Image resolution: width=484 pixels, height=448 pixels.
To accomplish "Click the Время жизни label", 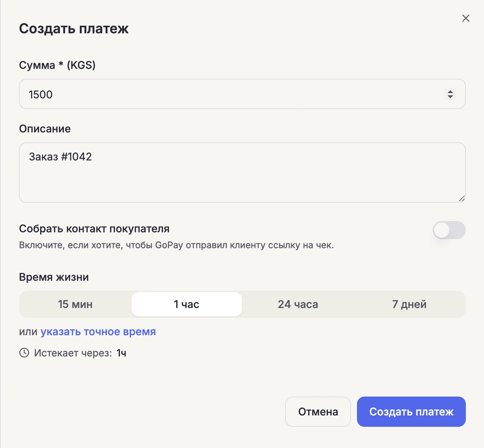I will (x=54, y=277).
